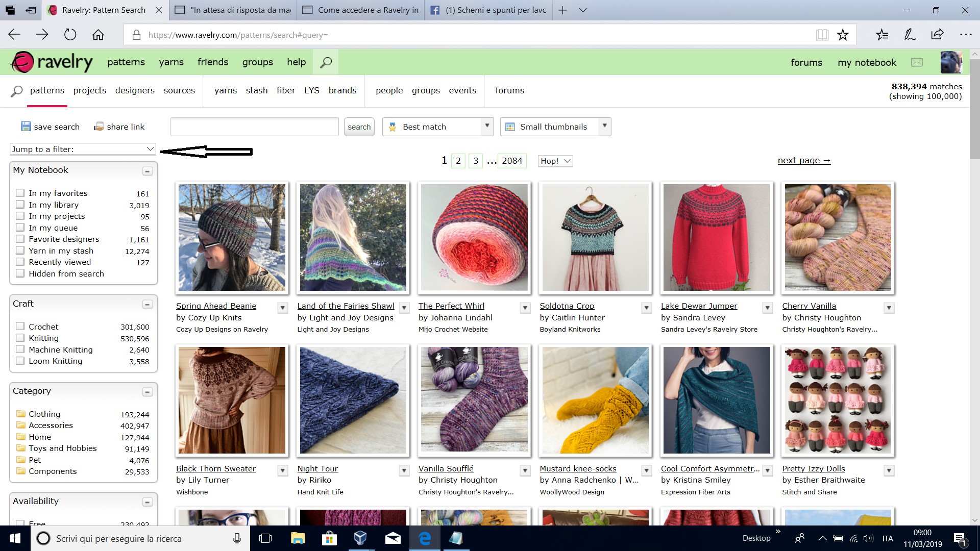Viewport: 980px width, 551px height.
Task: Click the pattern search text field
Action: (x=254, y=127)
